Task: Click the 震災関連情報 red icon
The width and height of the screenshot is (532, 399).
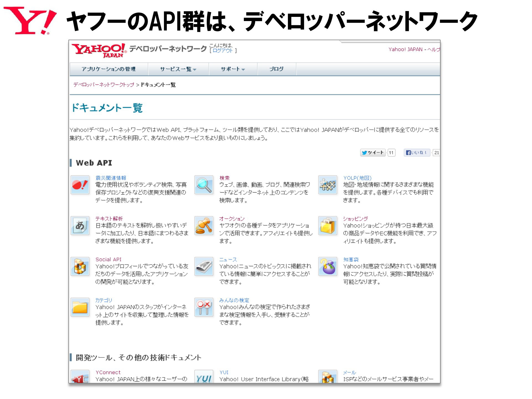Action: tap(80, 185)
